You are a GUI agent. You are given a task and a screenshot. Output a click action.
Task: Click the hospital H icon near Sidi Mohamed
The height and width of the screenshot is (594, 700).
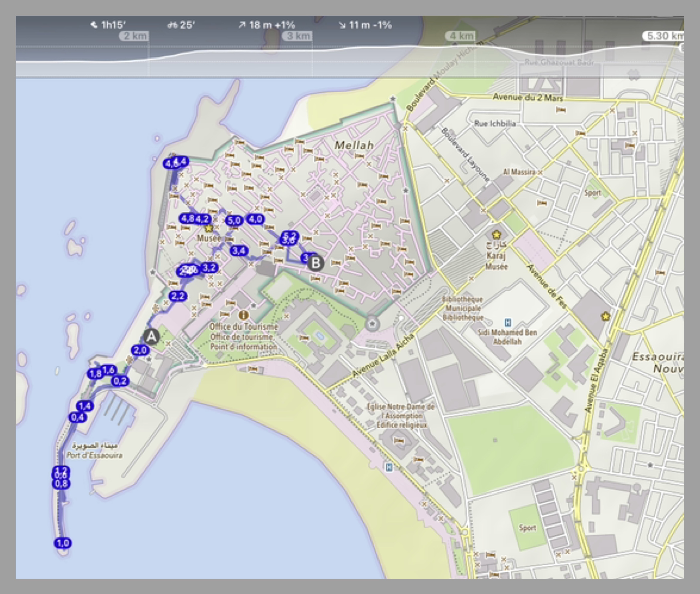[508, 323]
